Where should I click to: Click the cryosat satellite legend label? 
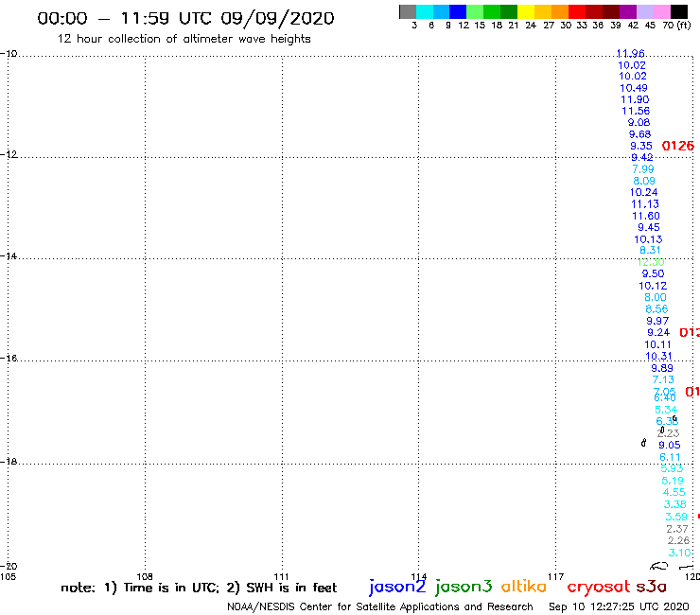click(598, 587)
